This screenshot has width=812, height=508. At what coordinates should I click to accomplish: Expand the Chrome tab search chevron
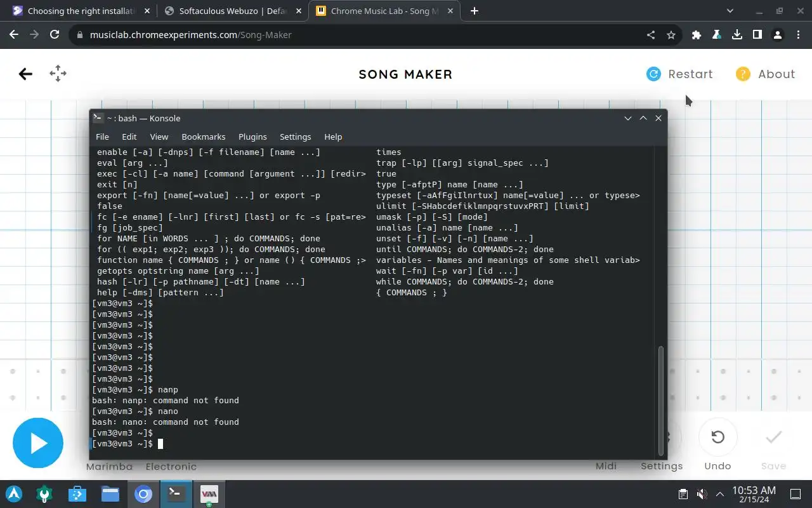tap(730, 11)
